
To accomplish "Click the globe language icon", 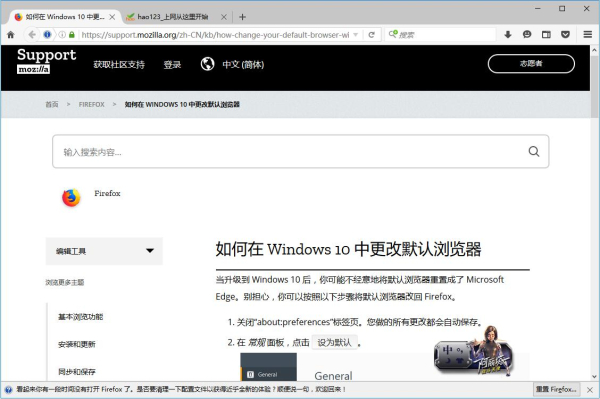I will tap(207, 64).
